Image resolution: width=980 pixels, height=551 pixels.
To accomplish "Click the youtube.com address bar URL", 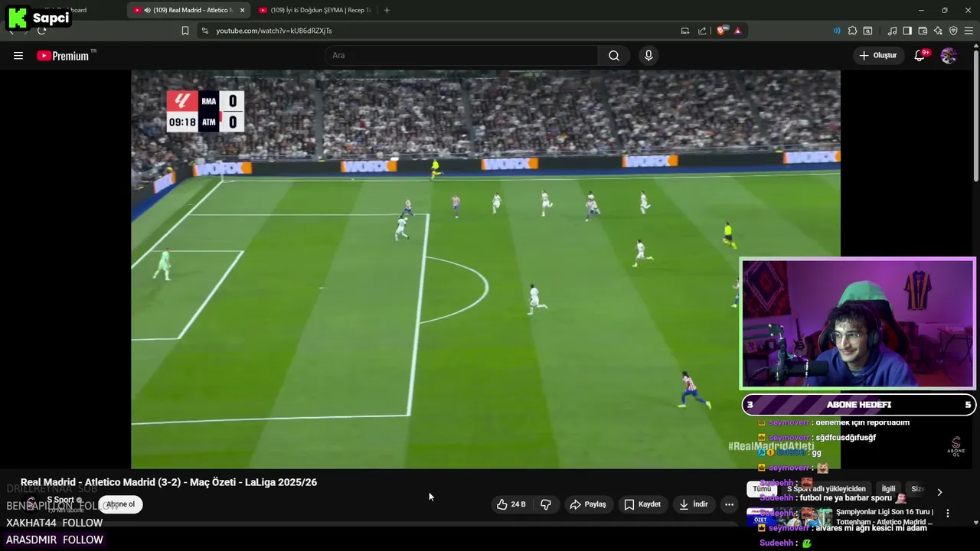I will [x=274, y=31].
